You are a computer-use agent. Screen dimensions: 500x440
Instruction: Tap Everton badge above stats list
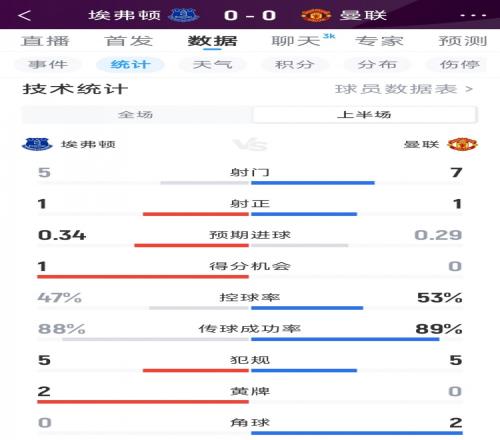click(x=37, y=144)
